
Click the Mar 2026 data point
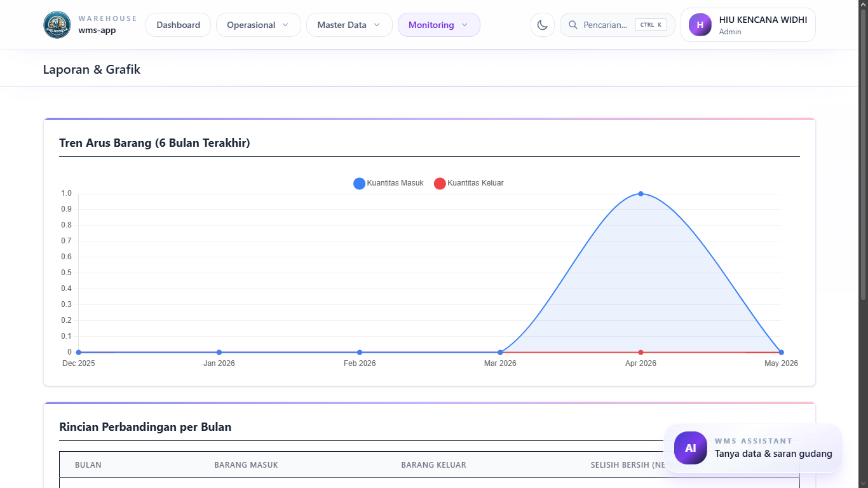click(x=500, y=352)
